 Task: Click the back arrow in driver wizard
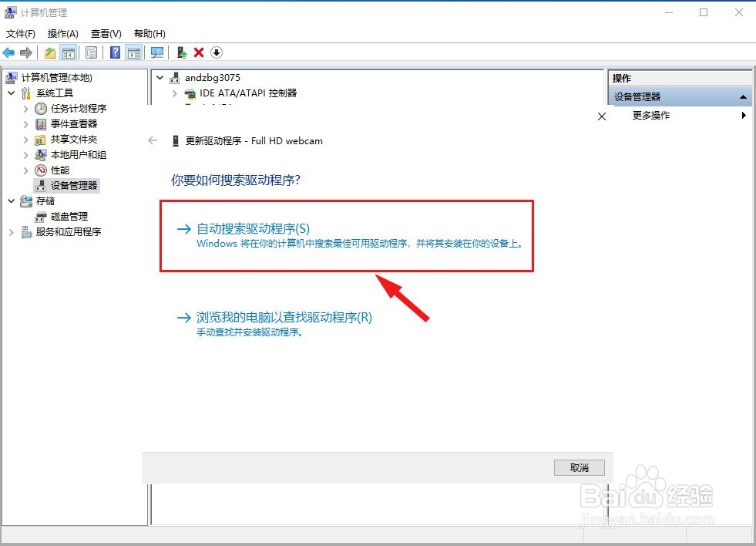click(x=153, y=140)
